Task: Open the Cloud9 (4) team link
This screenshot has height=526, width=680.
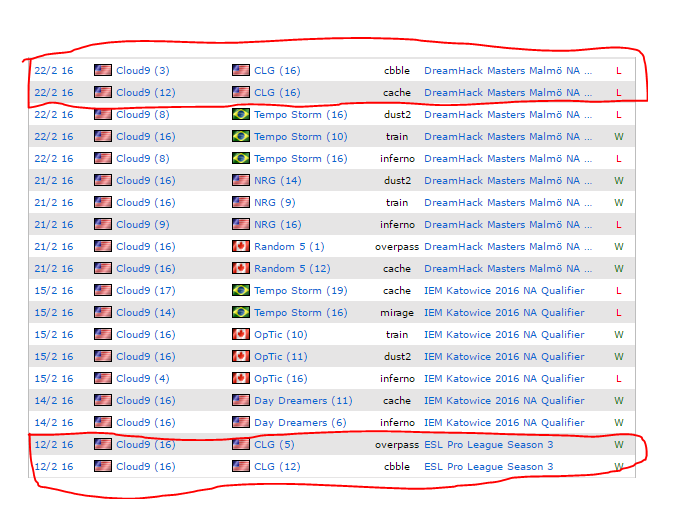Action: pos(143,379)
